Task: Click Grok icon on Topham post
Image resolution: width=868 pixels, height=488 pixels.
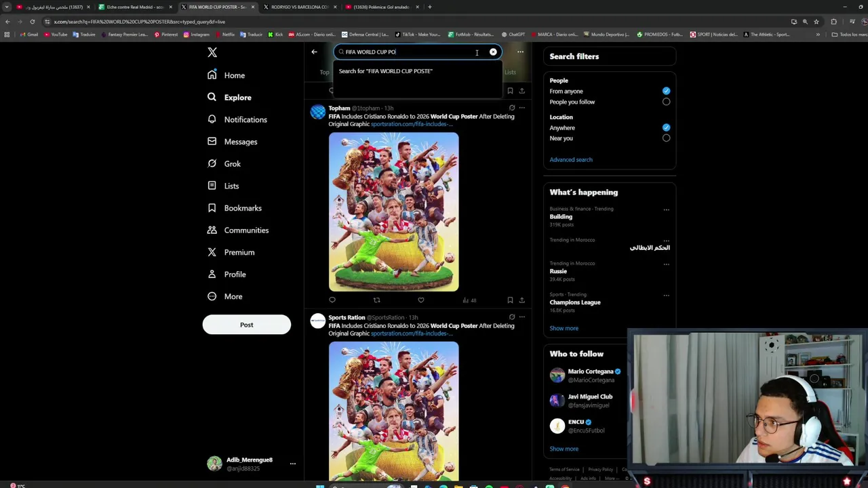Action: pos(512,108)
